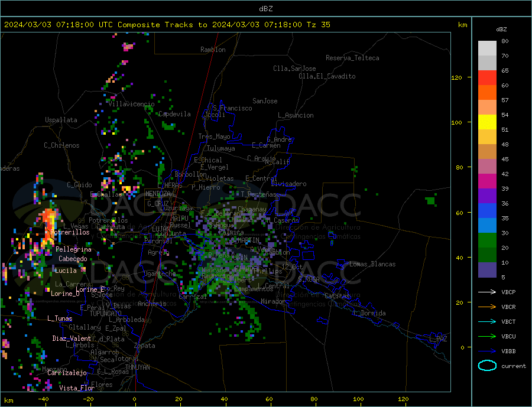Click the Lucila map label
532x407 pixels.
66,271
